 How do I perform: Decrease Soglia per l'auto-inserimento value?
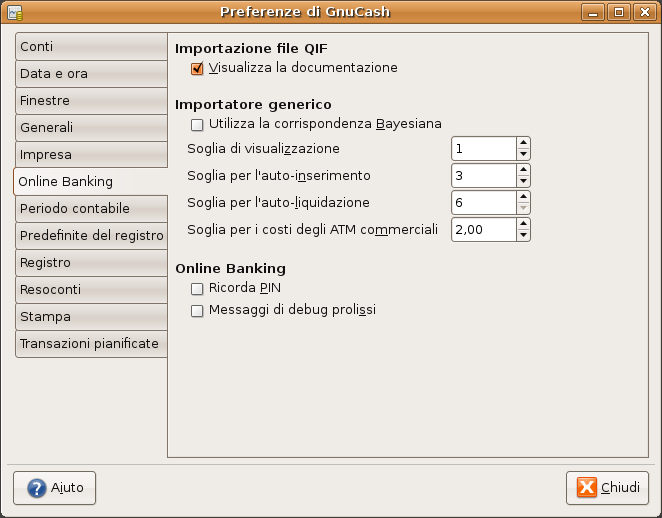523,181
